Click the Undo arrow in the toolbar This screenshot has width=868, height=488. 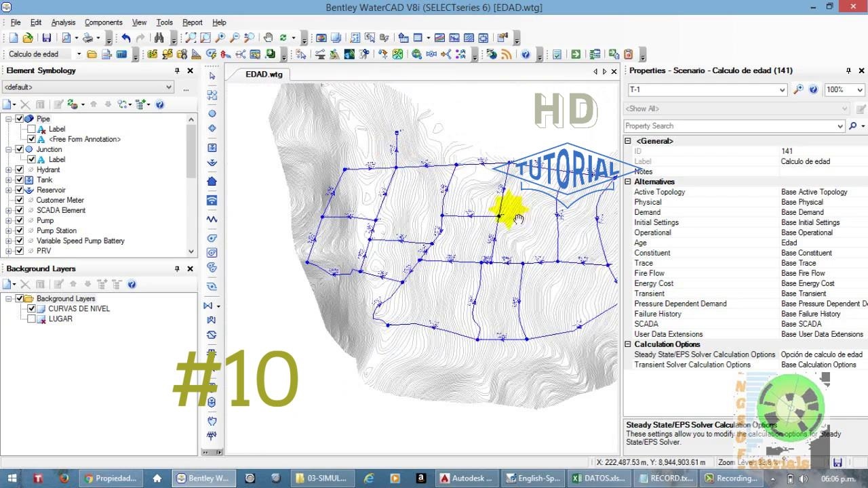pos(126,38)
